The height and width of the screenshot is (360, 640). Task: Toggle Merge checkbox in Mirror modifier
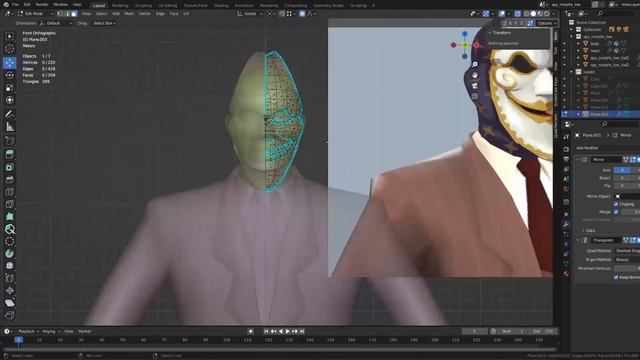(616, 212)
